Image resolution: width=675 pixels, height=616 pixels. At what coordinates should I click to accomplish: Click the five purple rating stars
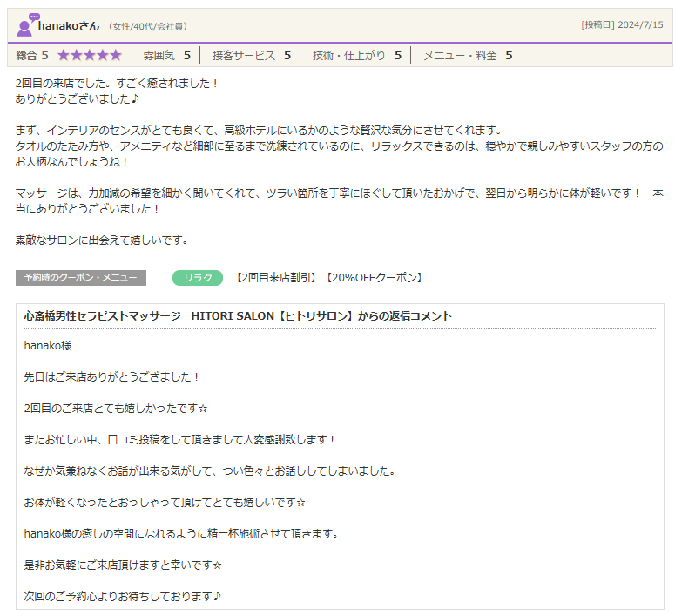point(90,55)
